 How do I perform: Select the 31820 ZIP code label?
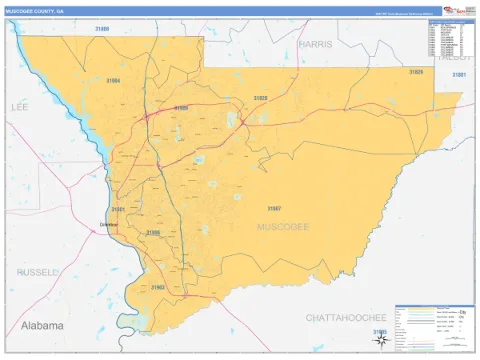[x=260, y=98]
